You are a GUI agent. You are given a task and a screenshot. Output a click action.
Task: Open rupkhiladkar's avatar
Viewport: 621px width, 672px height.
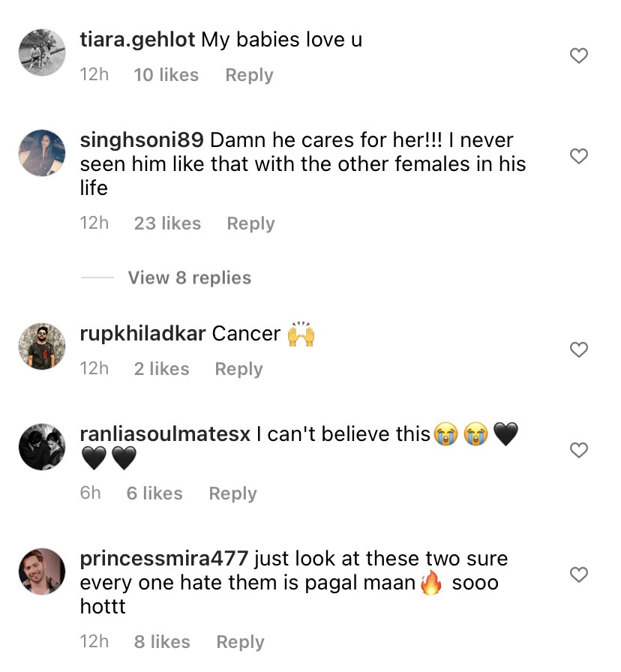tap(42, 346)
